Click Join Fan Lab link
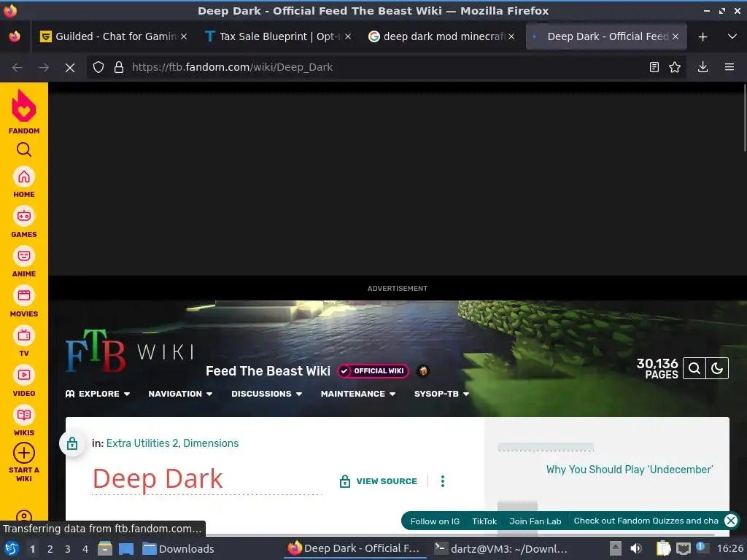The height and width of the screenshot is (560, 747). click(535, 521)
